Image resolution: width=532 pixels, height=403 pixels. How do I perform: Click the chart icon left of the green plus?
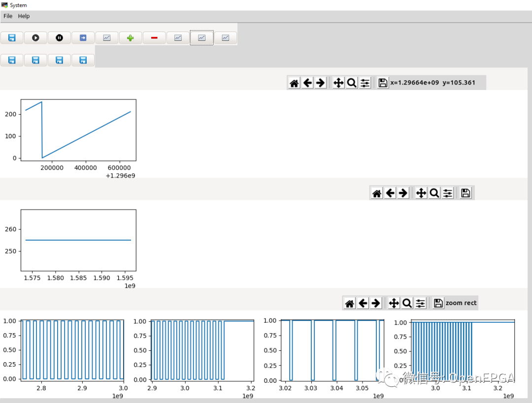click(107, 37)
